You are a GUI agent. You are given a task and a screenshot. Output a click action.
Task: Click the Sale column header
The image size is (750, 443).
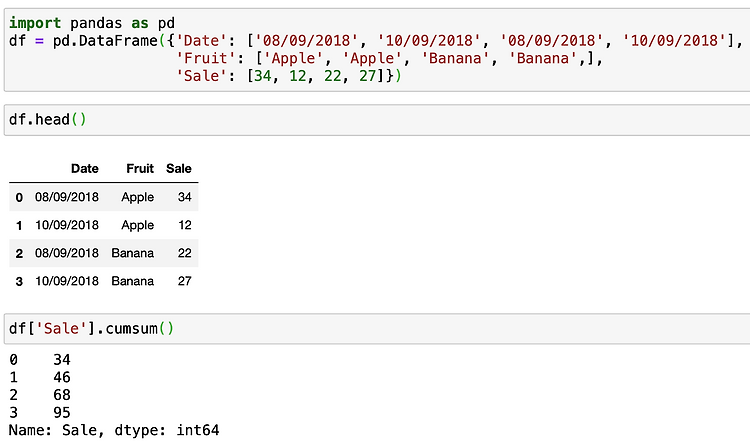tap(179, 168)
